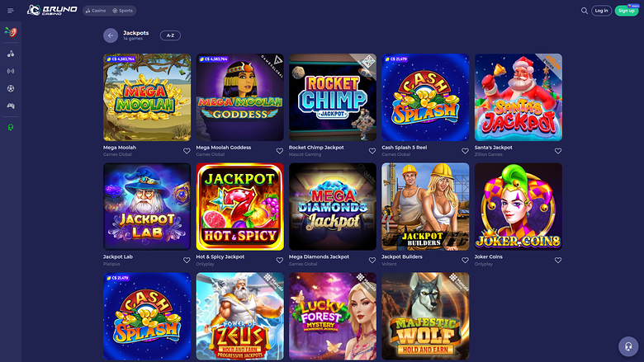Switch to the Sports tab

click(x=123, y=11)
